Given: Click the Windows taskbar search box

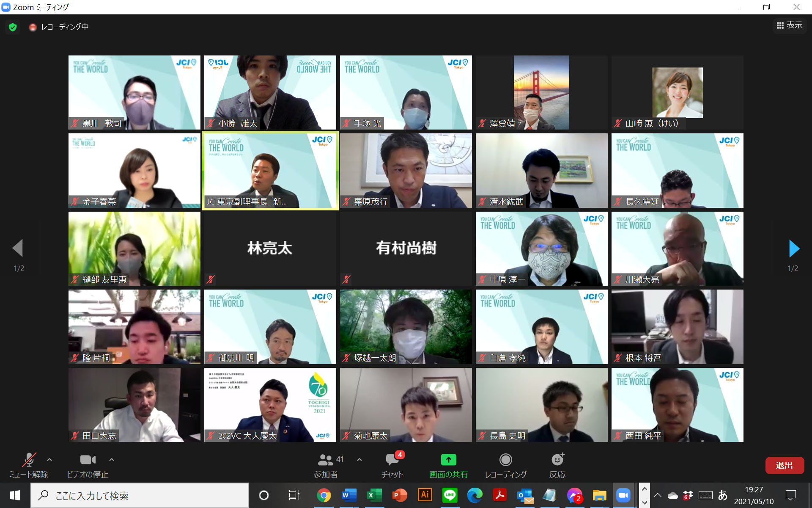Looking at the screenshot, I should pyautogui.click(x=140, y=495).
